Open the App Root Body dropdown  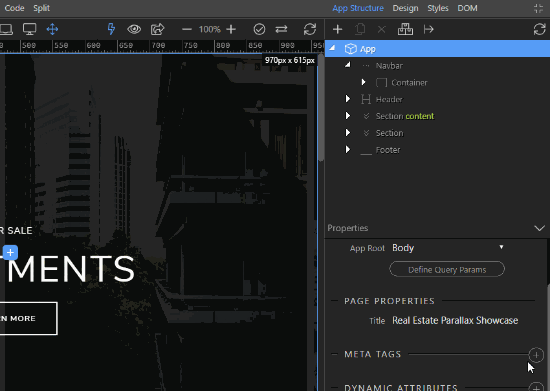pos(448,248)
